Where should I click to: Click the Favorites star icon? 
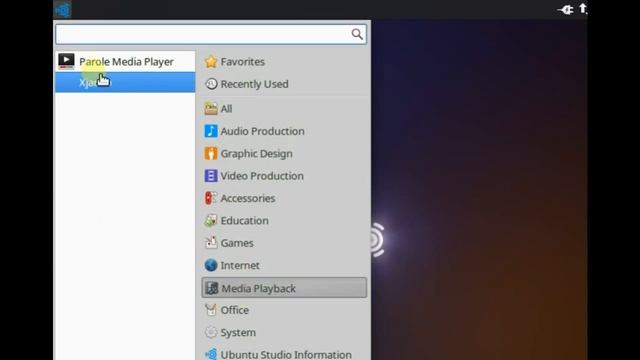pyautogui.click(x=211, y=62)
